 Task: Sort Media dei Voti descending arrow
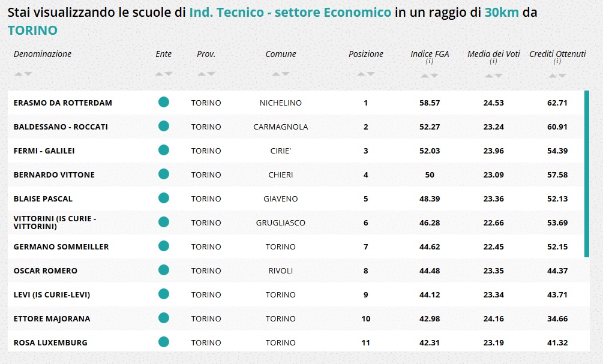pos(499,76)
